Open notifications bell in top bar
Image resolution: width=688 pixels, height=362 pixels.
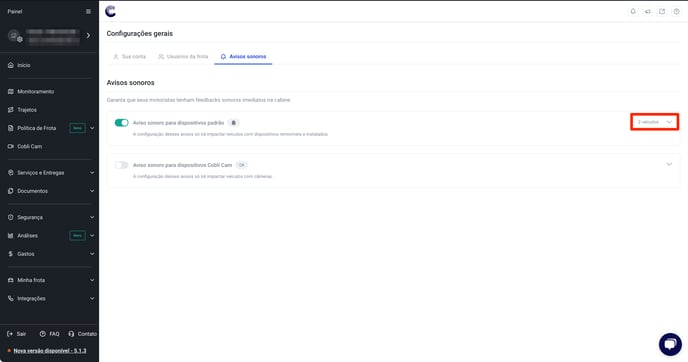[633, 11]
